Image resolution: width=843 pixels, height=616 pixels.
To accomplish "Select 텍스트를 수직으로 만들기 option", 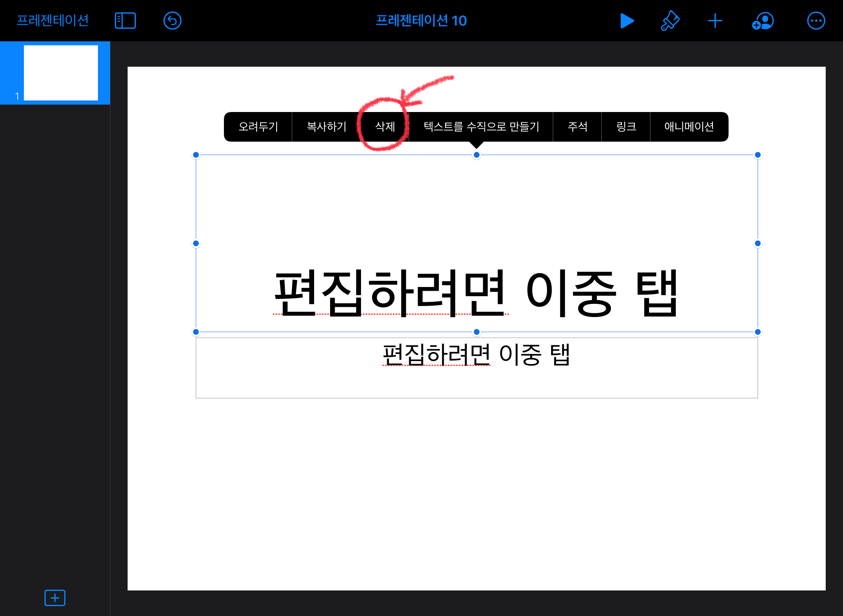I will pyautogui.click(x=481, y=127).
